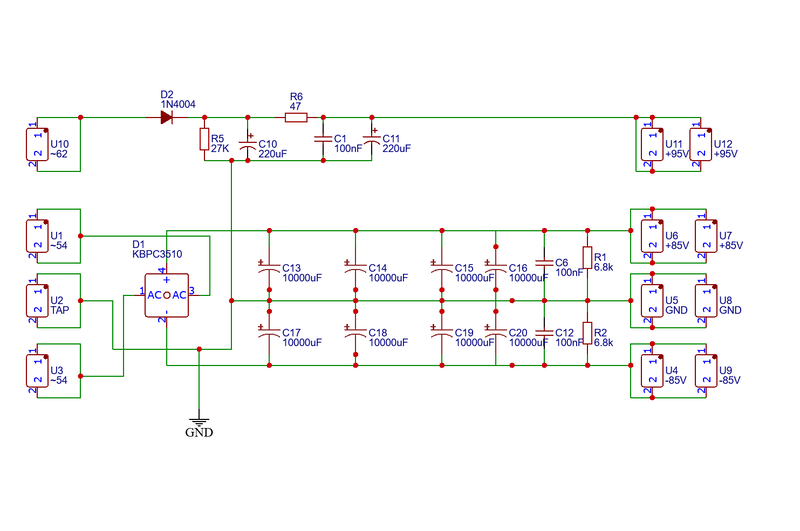Select capacitor C20 symbol
Screen dimensions: 800x531
coord(495,332)
